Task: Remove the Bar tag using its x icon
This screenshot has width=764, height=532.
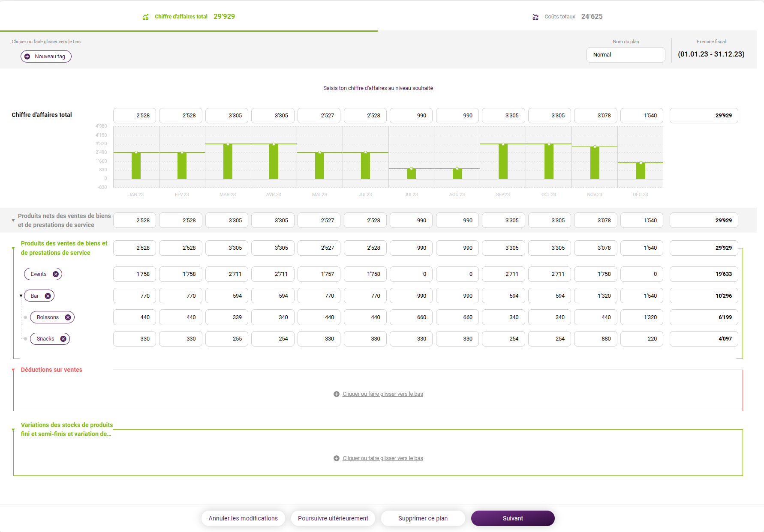Action: pyautogui.click(x=48, y=296)
